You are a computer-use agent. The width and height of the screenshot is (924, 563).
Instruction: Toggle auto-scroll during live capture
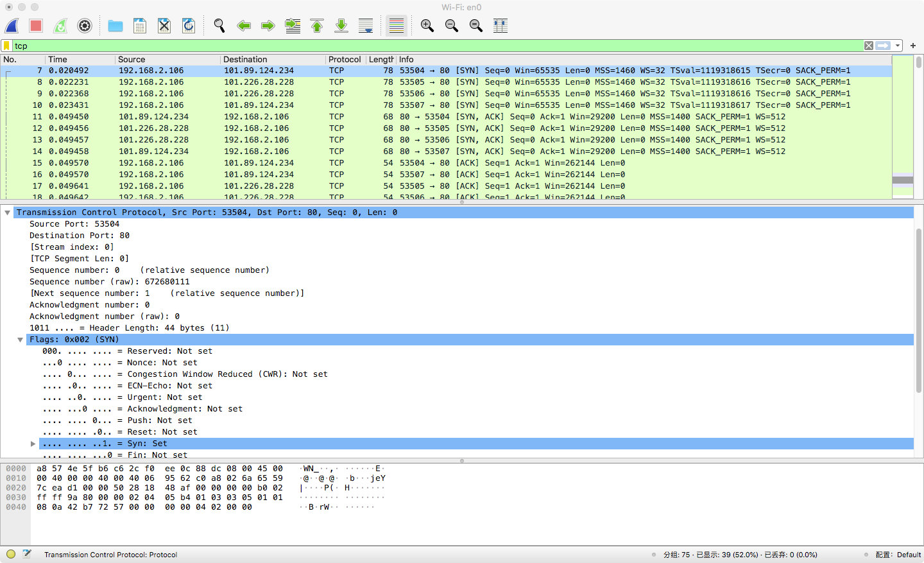(366, 26)
